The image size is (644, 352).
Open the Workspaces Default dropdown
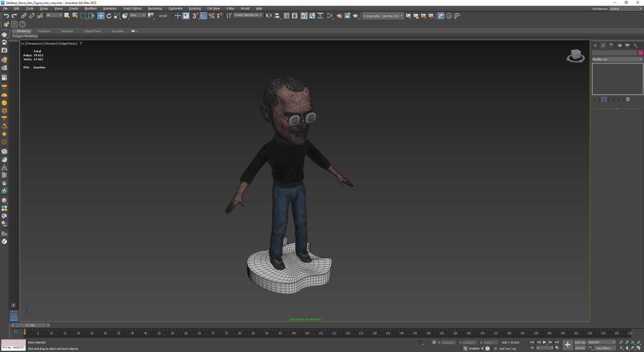click(x=626, y=9)
